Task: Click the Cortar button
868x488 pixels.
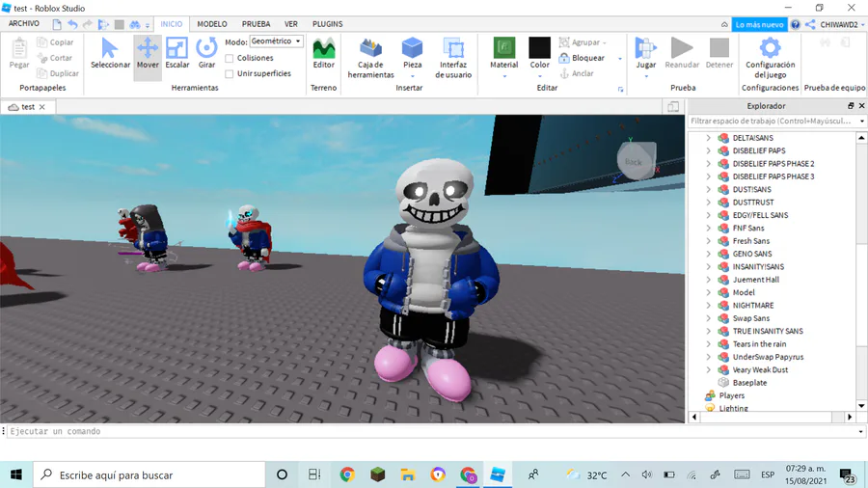Action: tap(55, 58)
